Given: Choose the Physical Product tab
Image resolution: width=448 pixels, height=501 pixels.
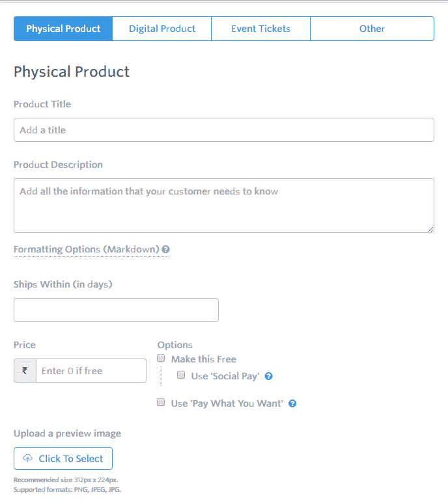Looking at the screenshot, I should [63, 29].
